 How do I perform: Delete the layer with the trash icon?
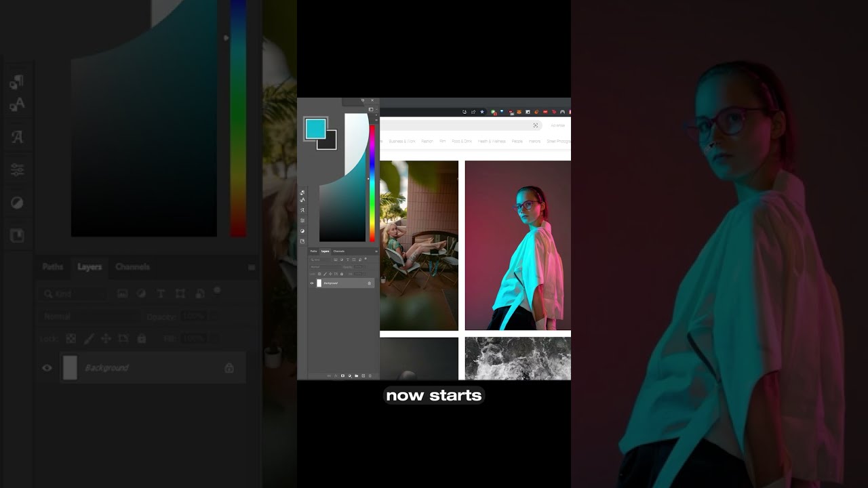370,375
